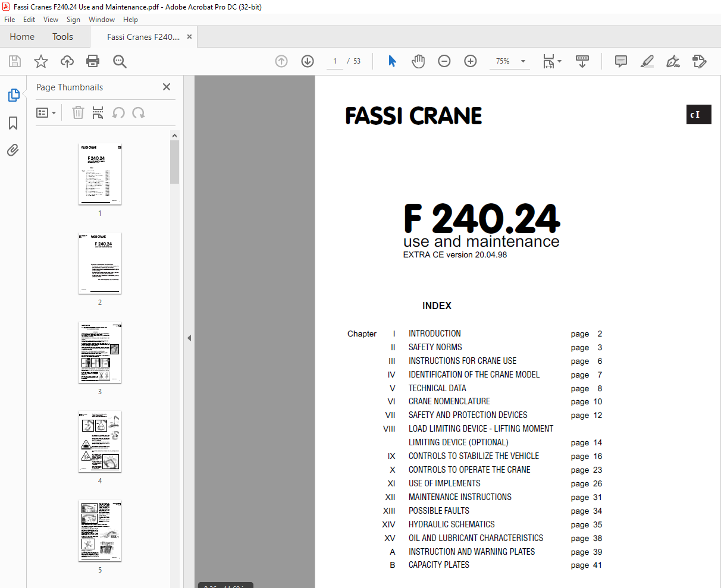
Task: Click the insert/split pages icon in thumbnails
Action: click(x=98, y=112)
